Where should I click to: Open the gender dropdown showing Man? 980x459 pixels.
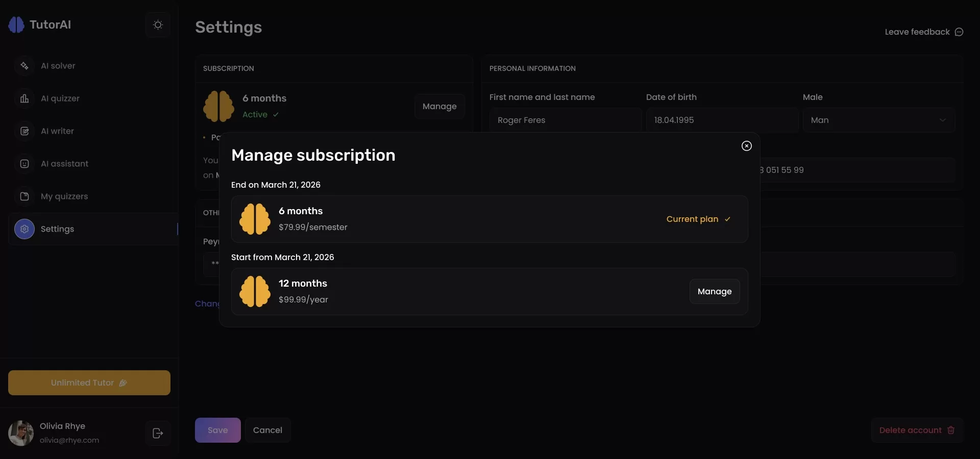pos(879,120)
